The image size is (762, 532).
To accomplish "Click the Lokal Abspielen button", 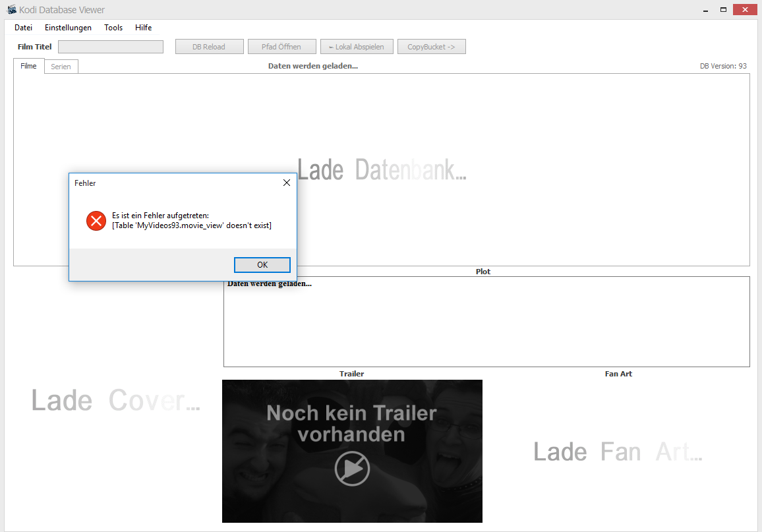I will (357, 47).
